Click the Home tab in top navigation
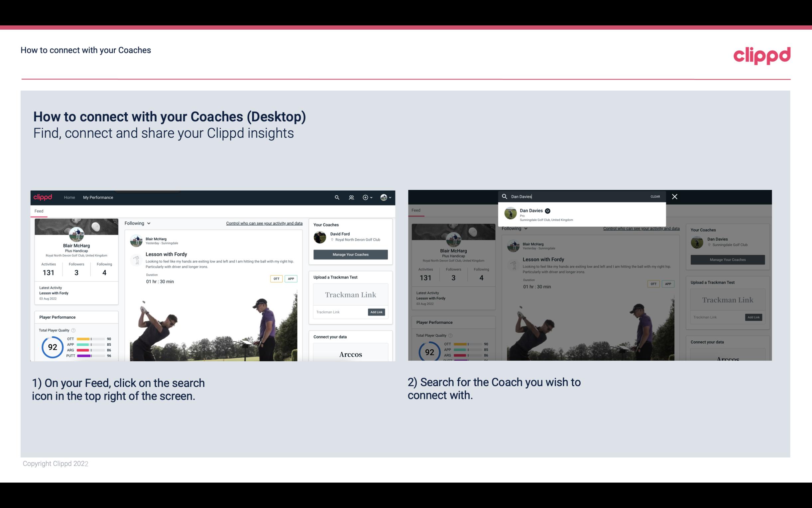Screen dimensions: 812x508 click(69, 197)
